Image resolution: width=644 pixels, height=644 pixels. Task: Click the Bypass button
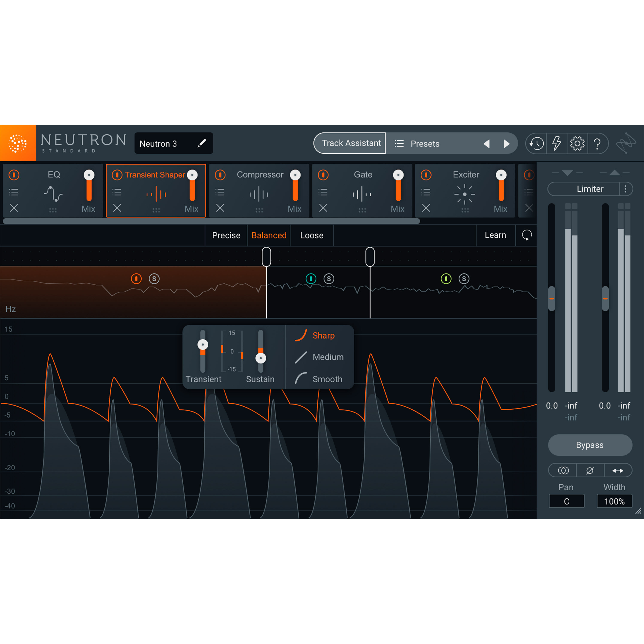(590, 445)
